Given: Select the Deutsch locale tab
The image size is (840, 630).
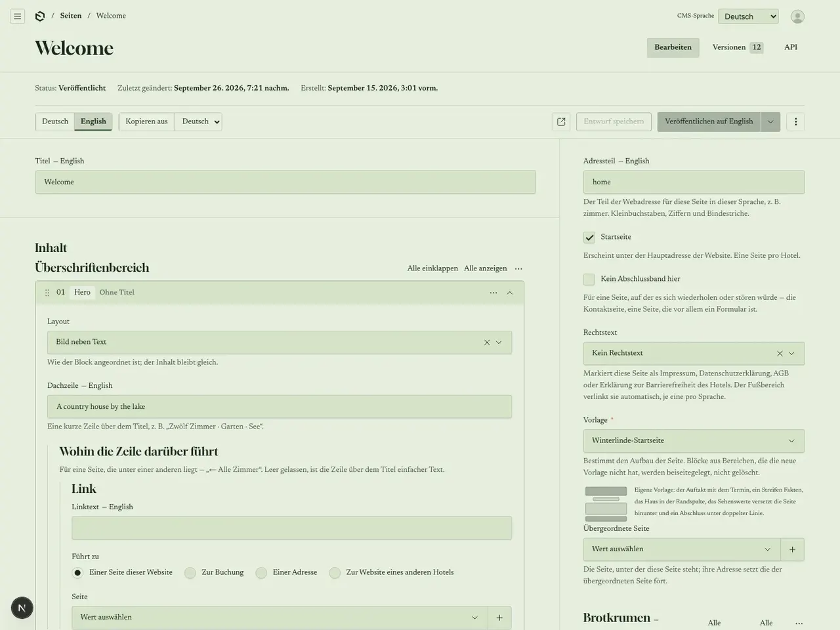Looking at the screenshot, I should (x=55, y=121).
